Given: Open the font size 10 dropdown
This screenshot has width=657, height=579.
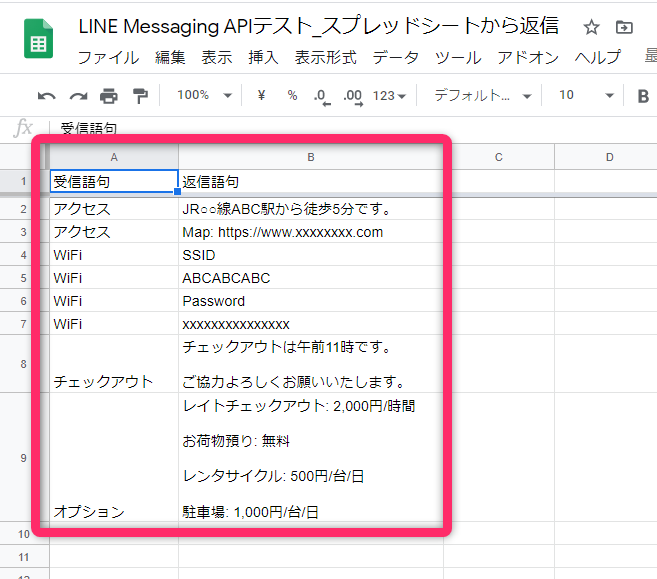Looking at the screenshot, I should [x=586, y=95].
